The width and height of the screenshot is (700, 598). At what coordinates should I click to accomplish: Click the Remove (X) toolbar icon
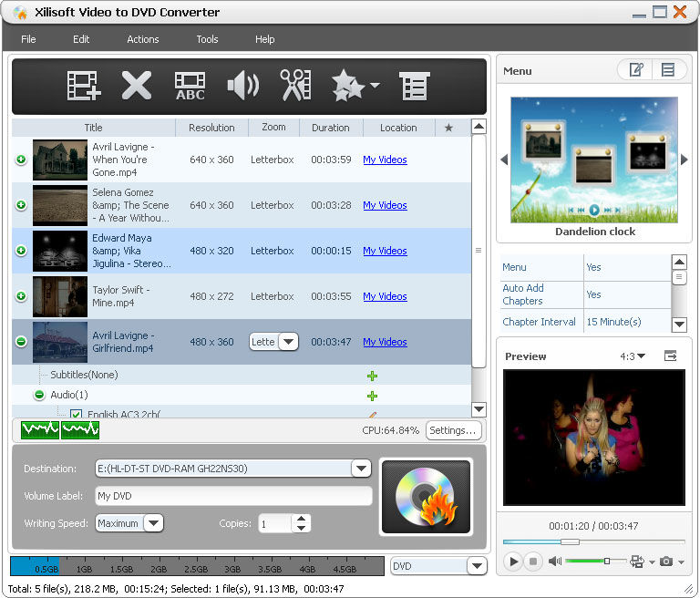(x=137, y=86)
